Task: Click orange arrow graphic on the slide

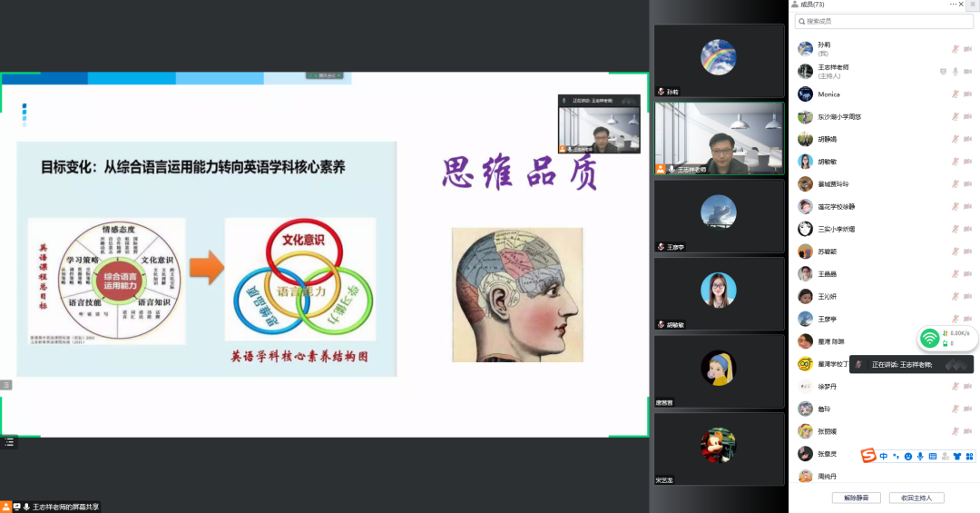Action: 206,267
